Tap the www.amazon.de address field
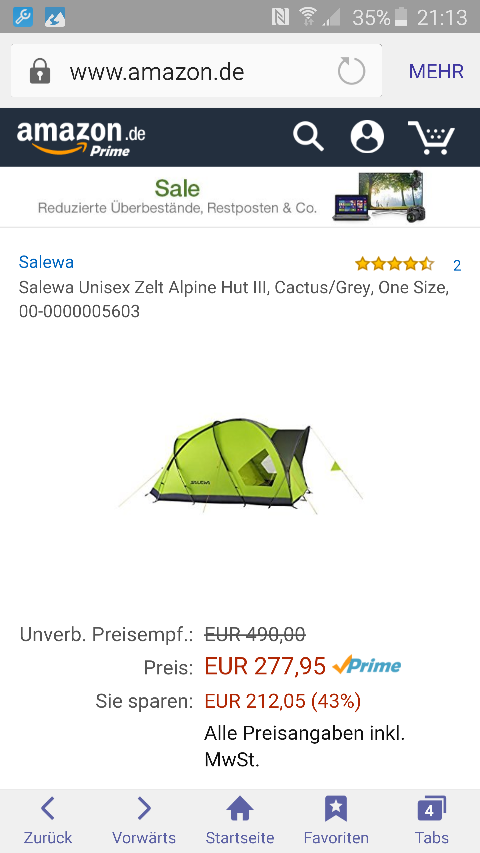 click(x=196, y=71)
